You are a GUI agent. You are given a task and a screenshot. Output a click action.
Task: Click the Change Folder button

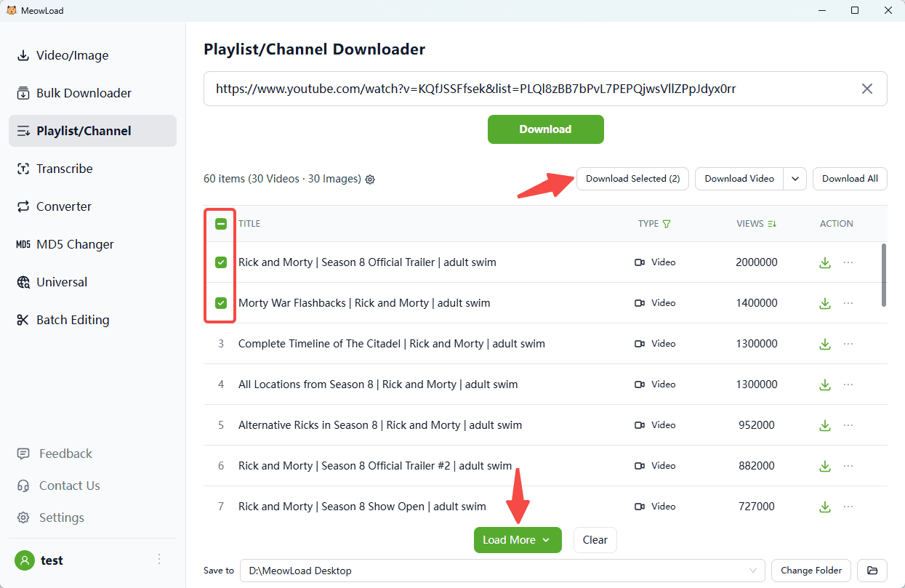pos(811,571)
